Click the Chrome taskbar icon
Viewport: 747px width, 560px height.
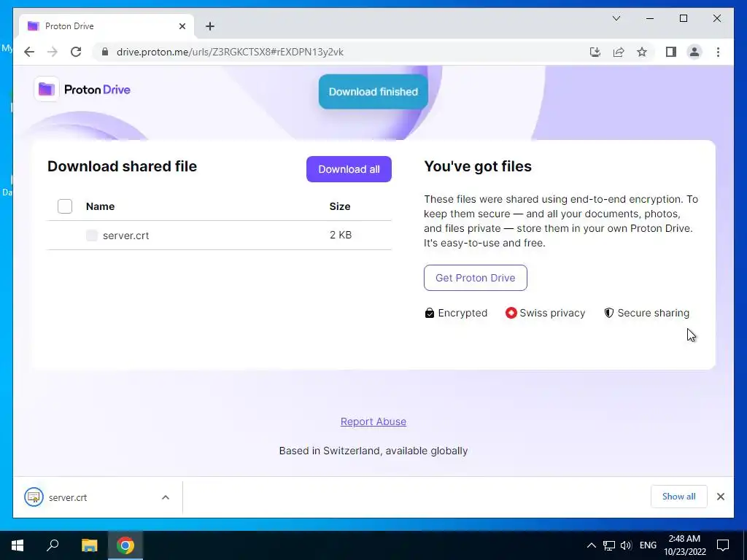coord(125,545)
